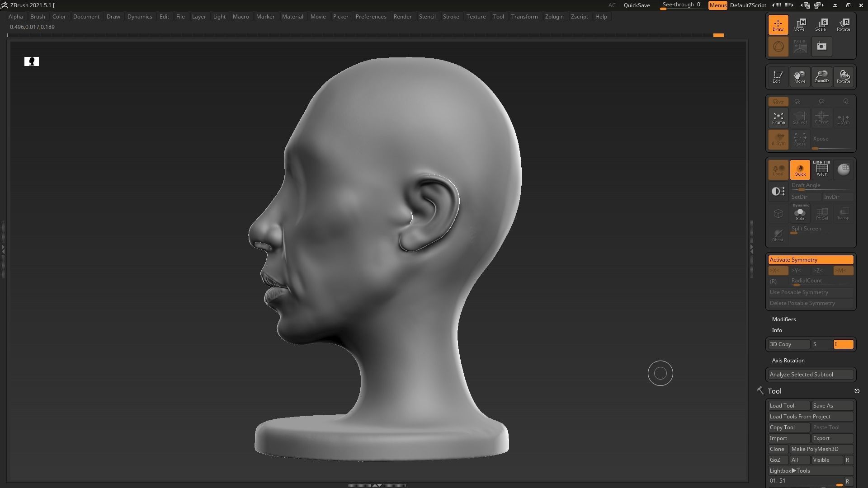This screenshot has height=488, width=868.
Task: Click the Xpose icon
Action: click(799, 140)
